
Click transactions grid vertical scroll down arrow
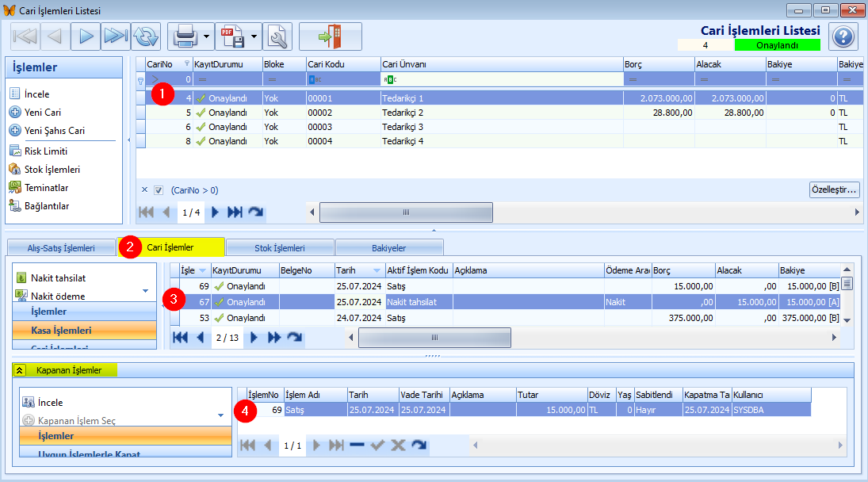click(847, 319)
